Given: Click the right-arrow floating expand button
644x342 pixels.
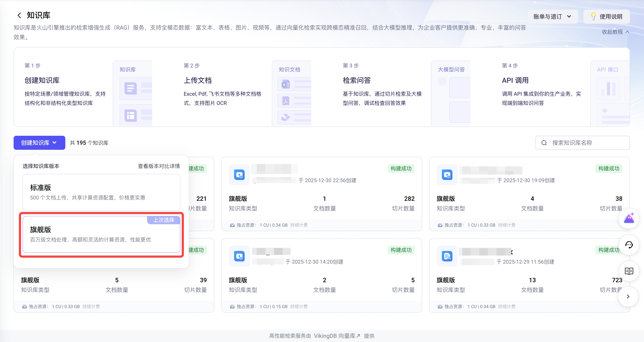Looking at the screenshot, I should point(628,296).
